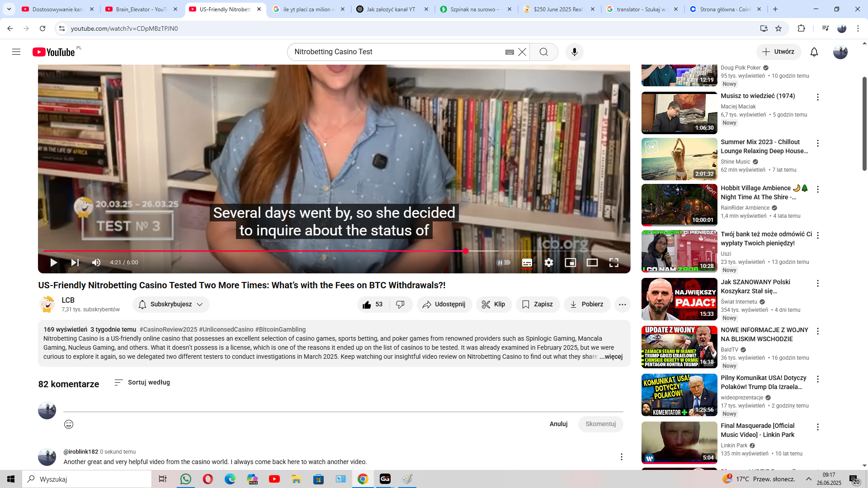Open Chrome three-dot menu
The image size is (868, 488).
(x=858, y=28)
